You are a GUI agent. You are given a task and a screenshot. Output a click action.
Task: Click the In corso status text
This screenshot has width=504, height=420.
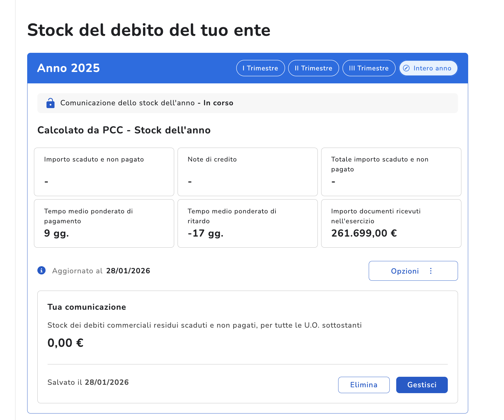pyautogui.click(x=218, y=103)
